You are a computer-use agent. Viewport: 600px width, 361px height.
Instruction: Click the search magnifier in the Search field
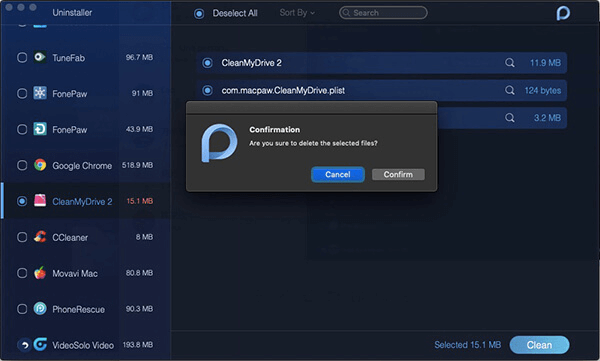(x=346, y=13)
